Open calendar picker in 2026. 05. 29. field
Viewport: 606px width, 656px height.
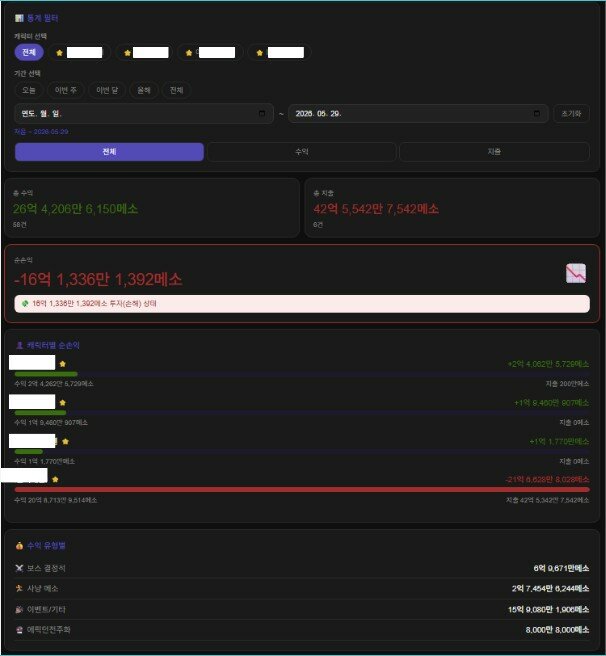[537, 113]
